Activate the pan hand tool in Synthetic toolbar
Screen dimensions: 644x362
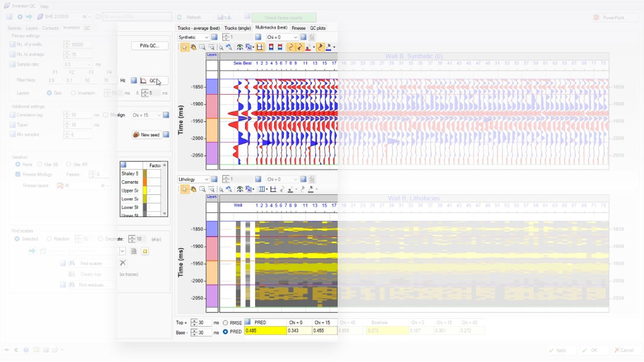193,47
